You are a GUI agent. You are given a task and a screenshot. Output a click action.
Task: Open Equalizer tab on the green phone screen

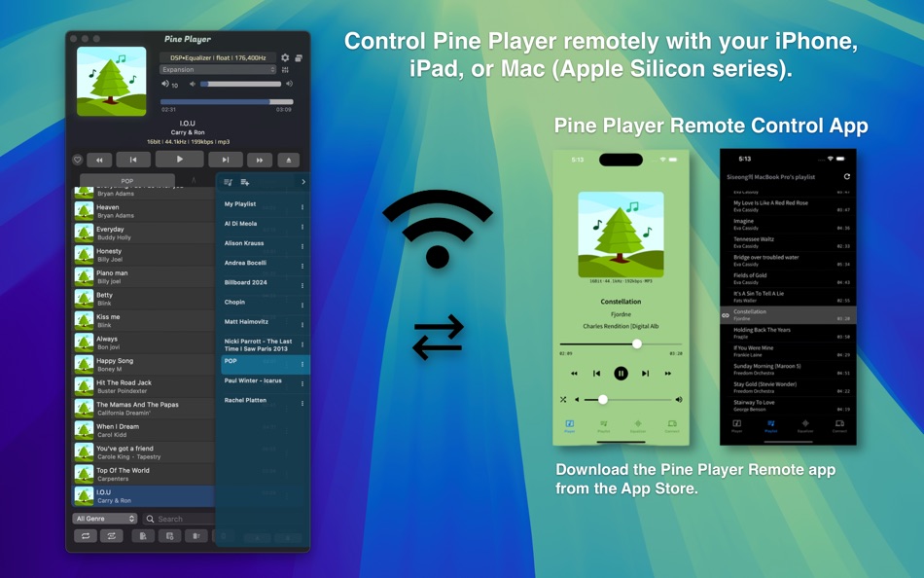pos(638,426)
